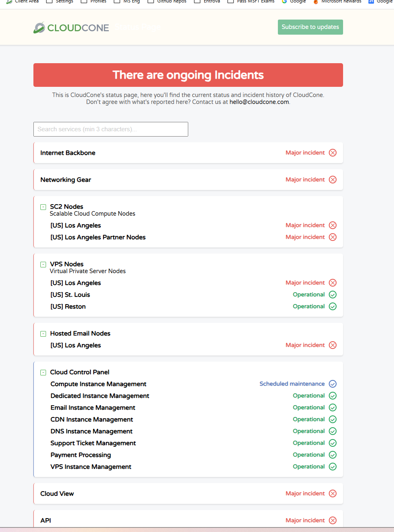Screen dimensions: 394x532
Task: Click Payment Processing operational icon
Action: pos(333,455)
